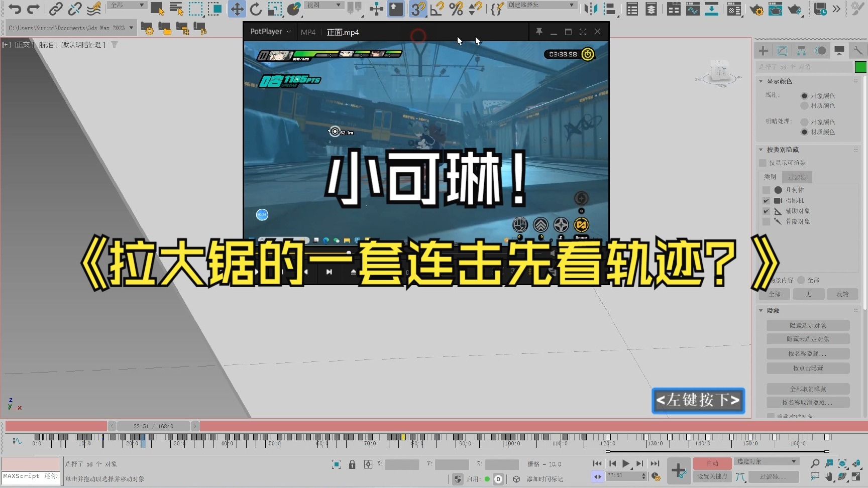
Task: Open the Modify tab in command panel
Action: pyautogui.click(x=782, y=50)
